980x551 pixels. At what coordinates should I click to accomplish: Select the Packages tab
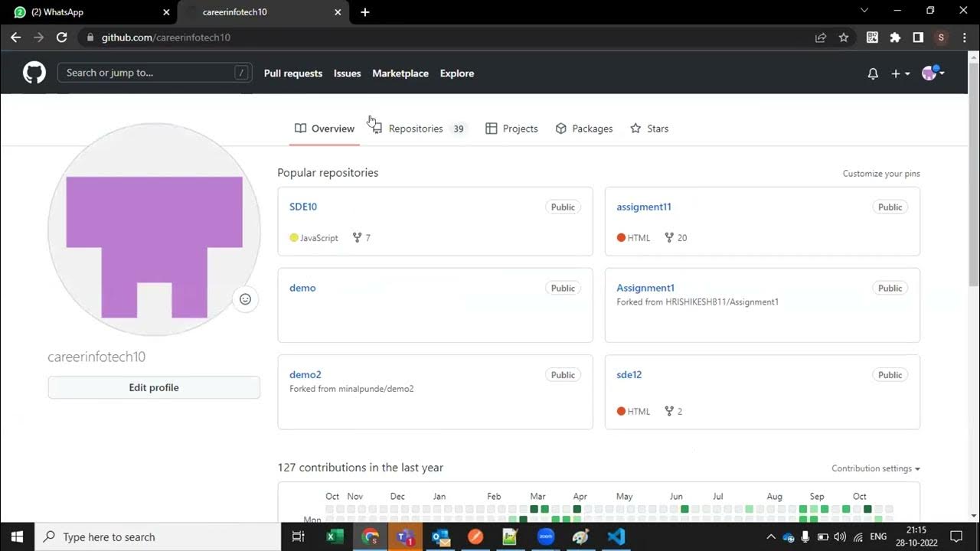(584, 129)
